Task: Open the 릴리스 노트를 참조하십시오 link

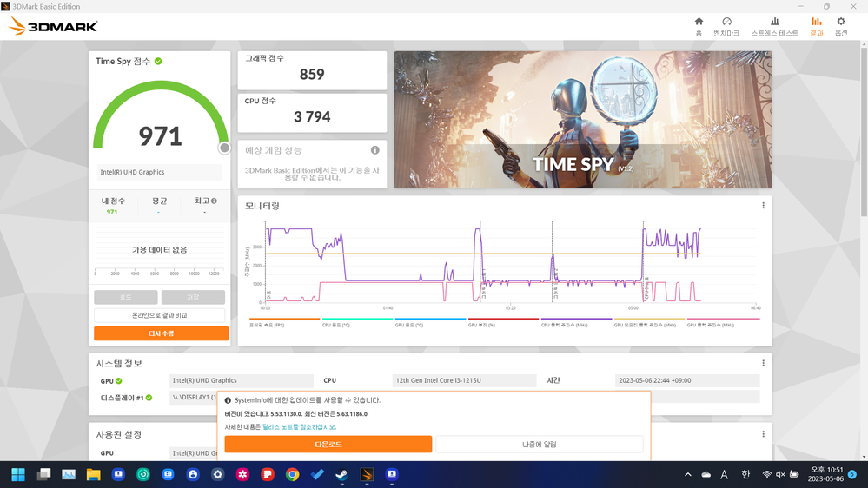Action: click(299, 427)
